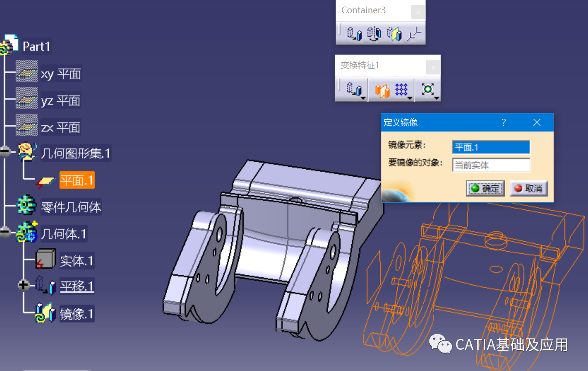Select zx 平面 in the tree
588x371 pixels.
tap(61, 127)
